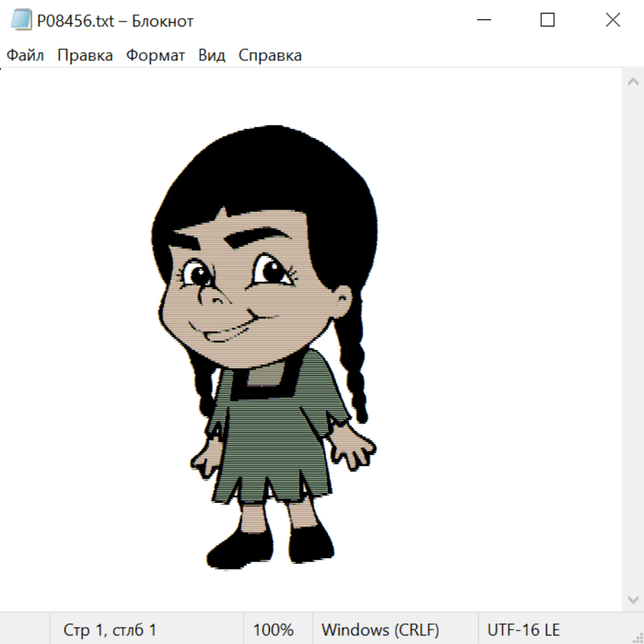Click the Notepad icon in the title bar

21,21
